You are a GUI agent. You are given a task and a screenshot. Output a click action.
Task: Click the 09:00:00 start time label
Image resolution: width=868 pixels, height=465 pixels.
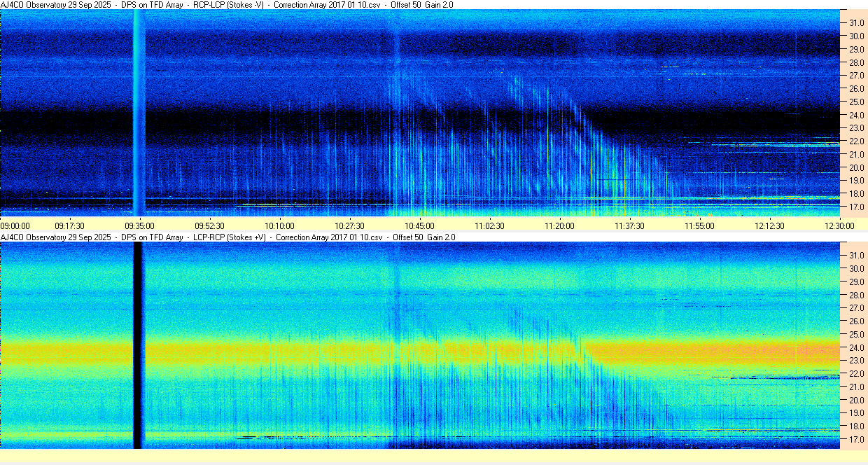(x=15, y=225)
